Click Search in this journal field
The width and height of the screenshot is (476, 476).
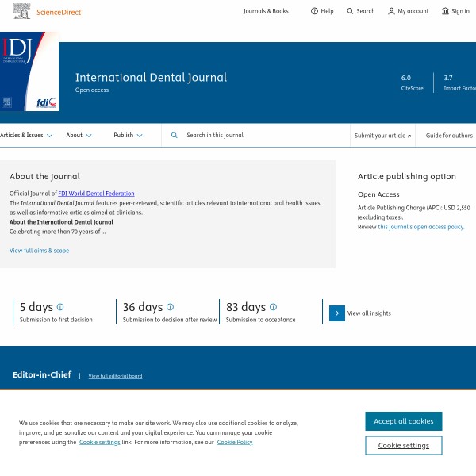pos(254,136)
